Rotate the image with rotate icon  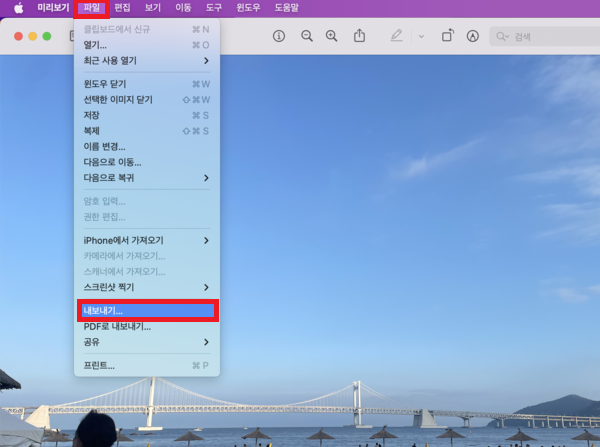coord(448,36)
